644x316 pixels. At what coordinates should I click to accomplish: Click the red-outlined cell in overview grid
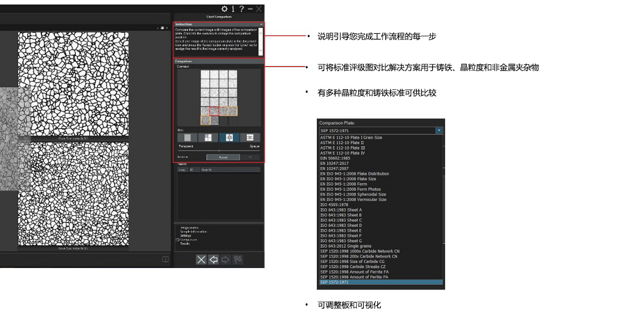click(215, 111)
